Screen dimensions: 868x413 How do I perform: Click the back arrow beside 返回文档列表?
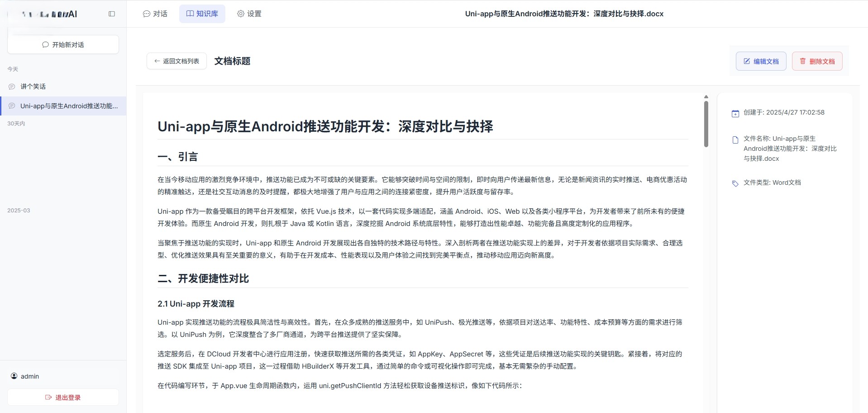(157, 61)
